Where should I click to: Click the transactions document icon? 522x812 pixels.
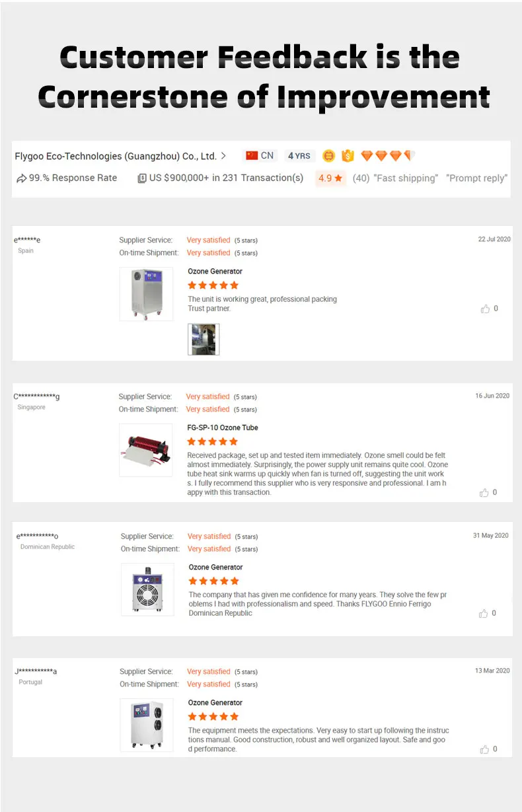141,178
